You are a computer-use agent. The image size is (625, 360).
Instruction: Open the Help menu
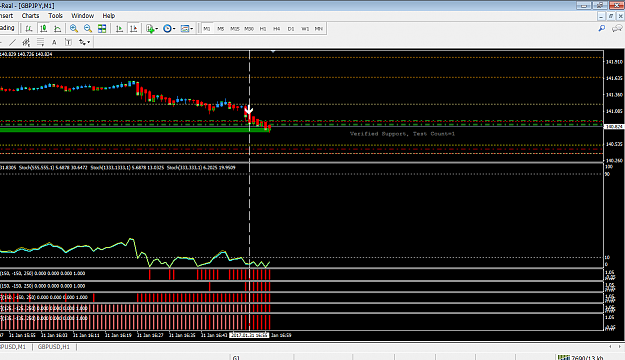click(108, 16)
